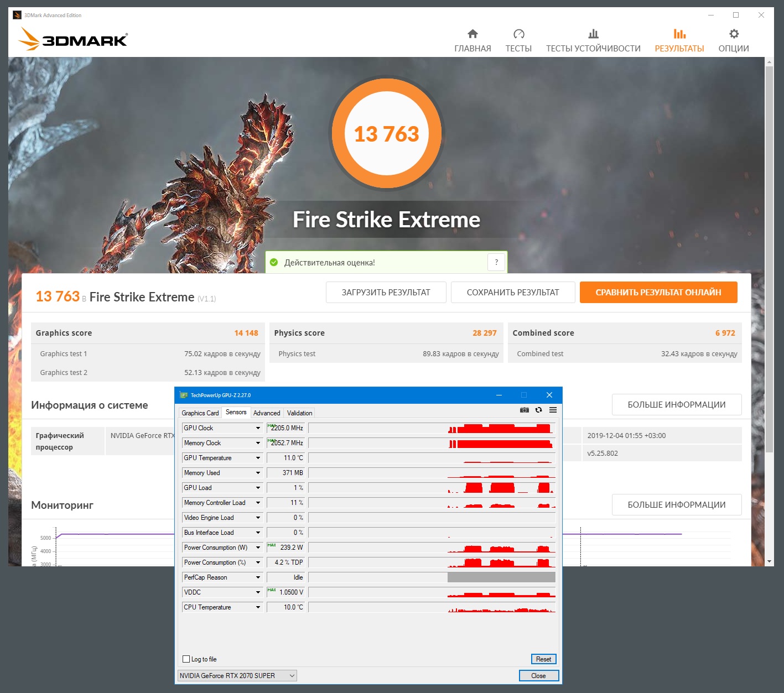Click the 3DMark scrollbar down arrow
This screenshot has height=693, width=784.
click(x=769, y=561)
